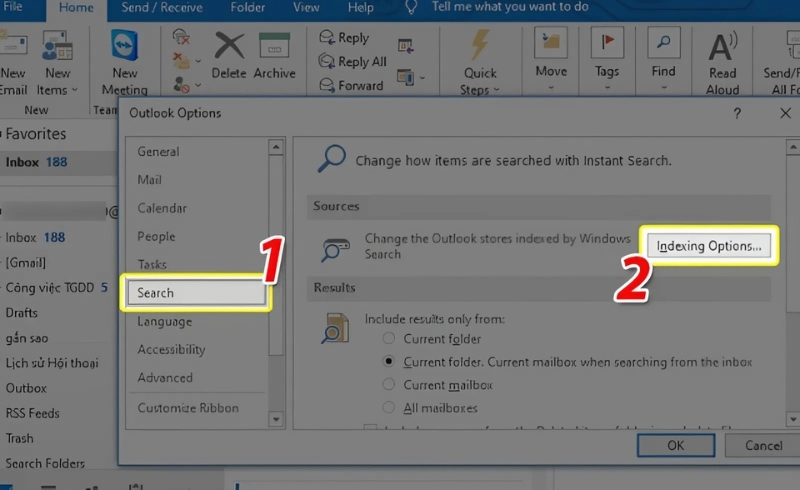The width and height of the screenshot is (800, 490).
Task: Switch to the View ribbon tab
Action: click(x=306, y=8)
